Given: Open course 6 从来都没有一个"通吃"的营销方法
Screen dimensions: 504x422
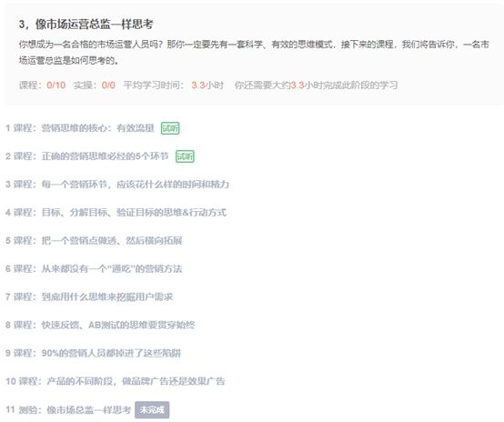Looking at the screenshot, I should click(94, 268).
